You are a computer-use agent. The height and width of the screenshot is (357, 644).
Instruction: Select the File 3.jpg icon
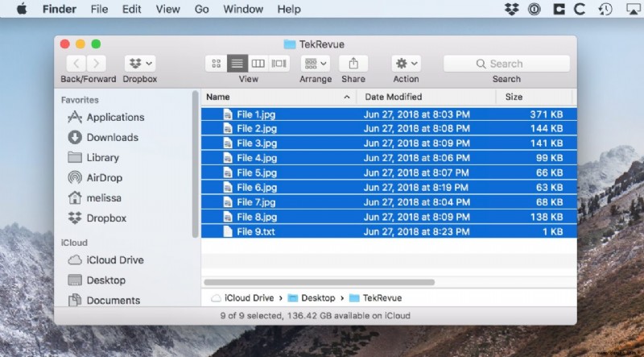pyautogui.click(x=228, y=143)
